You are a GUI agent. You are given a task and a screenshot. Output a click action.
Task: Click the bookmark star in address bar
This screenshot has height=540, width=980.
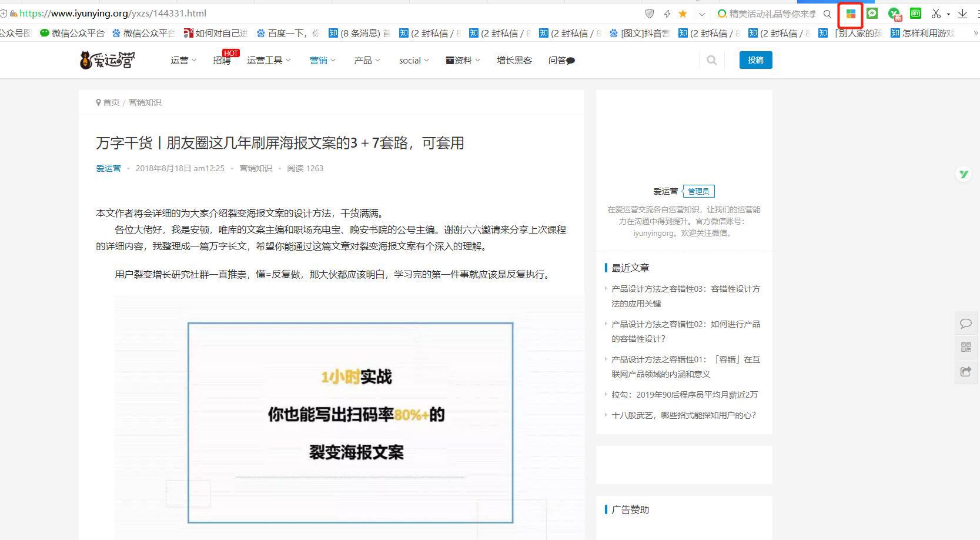pyautogui.click(x=683, y=14)
